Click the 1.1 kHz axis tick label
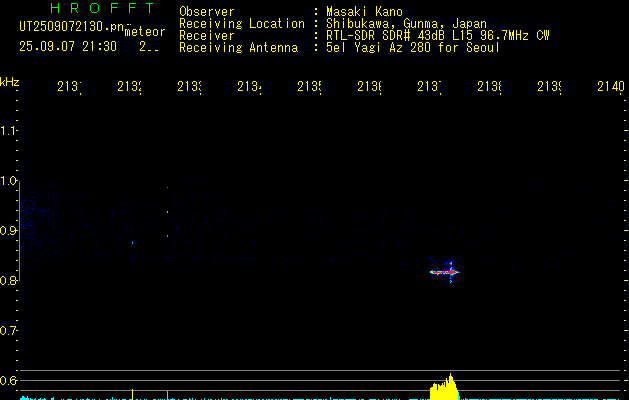The image size is (629, 400). click(8, 131)
